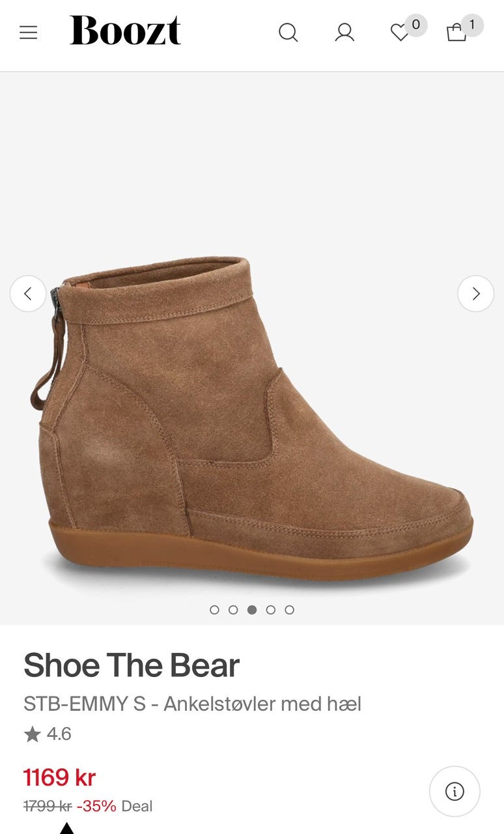Open the wishlist heart icon

click(399, 33)
